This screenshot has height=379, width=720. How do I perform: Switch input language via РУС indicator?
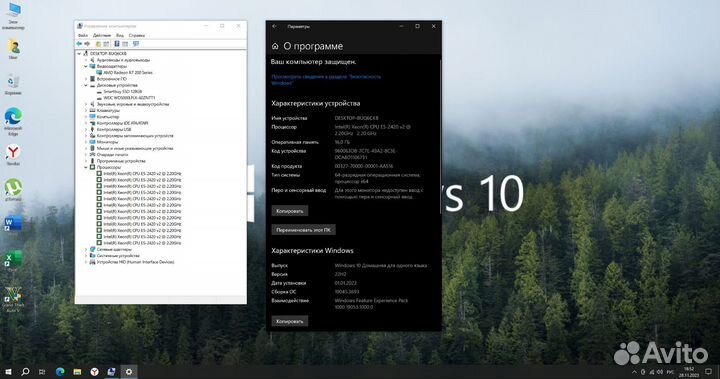pos(670,372)
